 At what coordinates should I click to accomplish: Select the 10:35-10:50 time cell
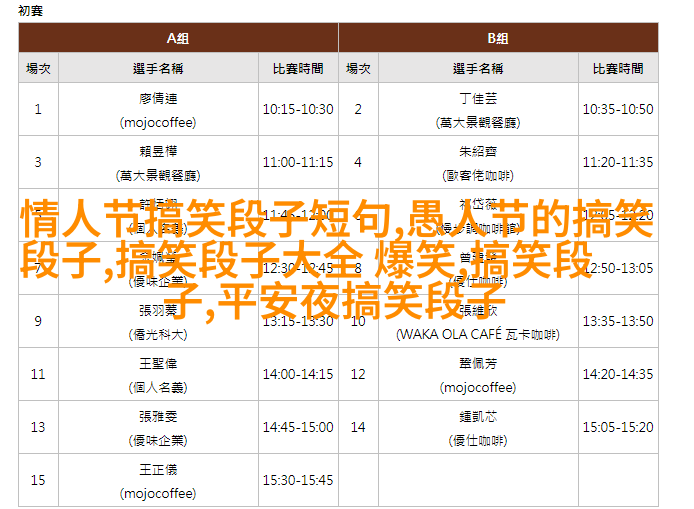tap(617, 109)
